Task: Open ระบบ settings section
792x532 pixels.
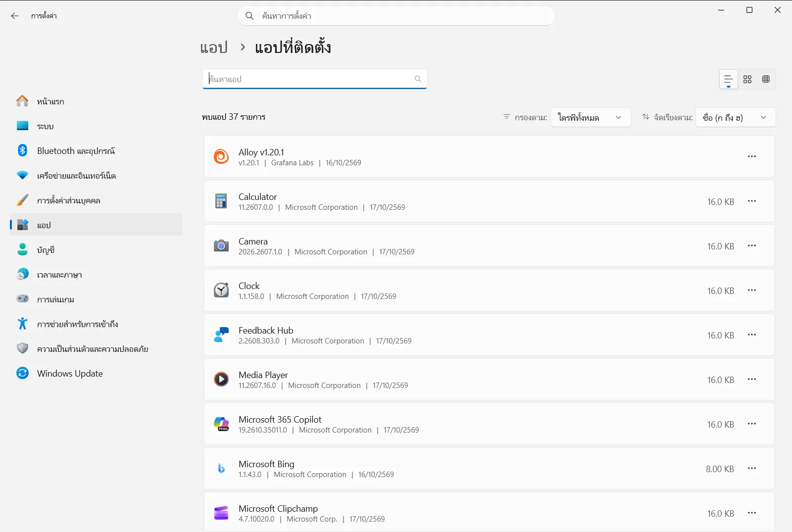Action: coord(97,126)
